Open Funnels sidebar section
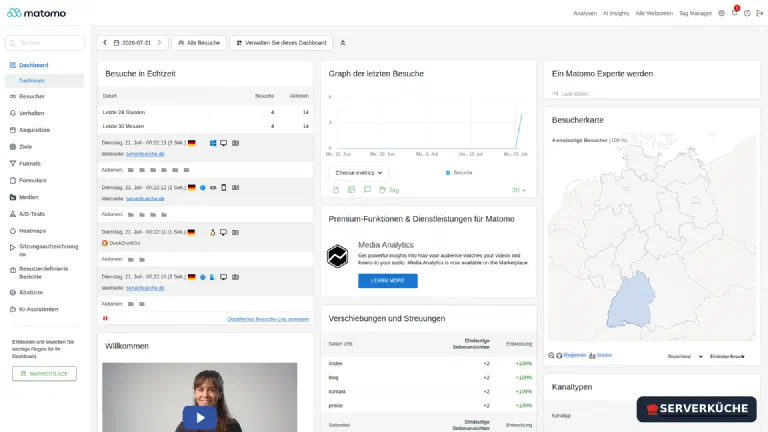 29,164
